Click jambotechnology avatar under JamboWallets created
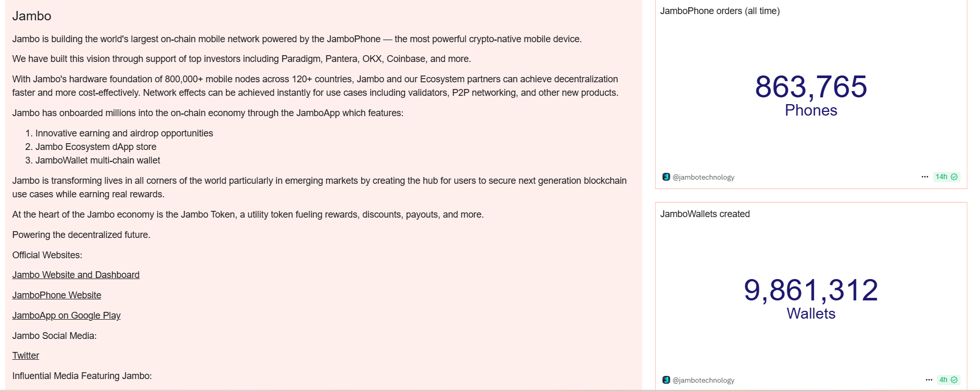980x391 pixels. [x=666, y=380]
